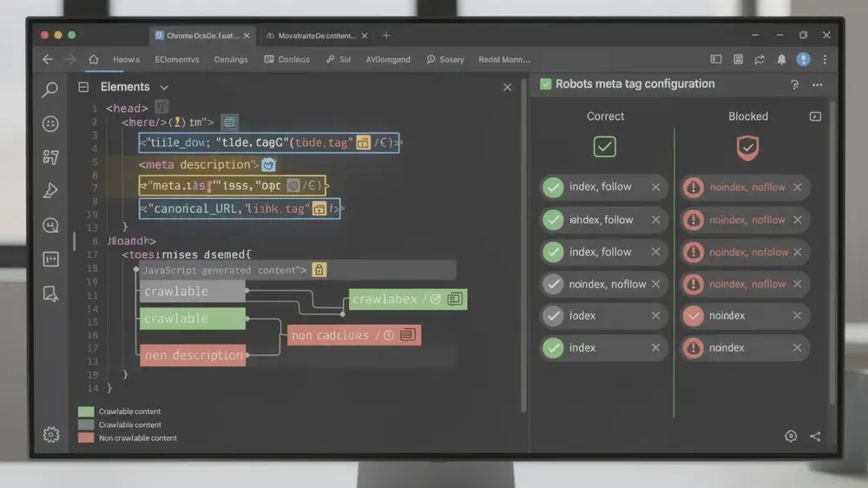
Task: Toggle the large Correct column checkbox
Action: [604, 147]
